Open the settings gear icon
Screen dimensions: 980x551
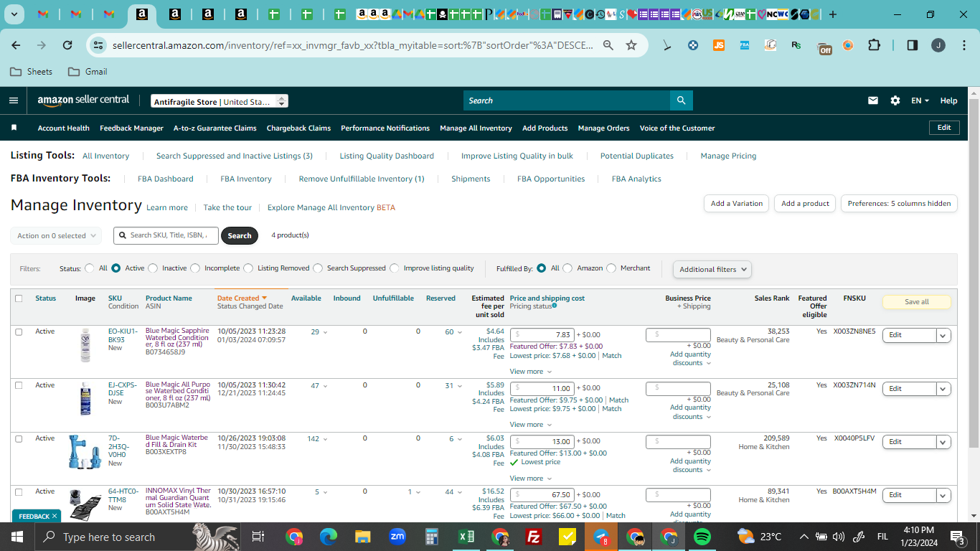(895, 100)
